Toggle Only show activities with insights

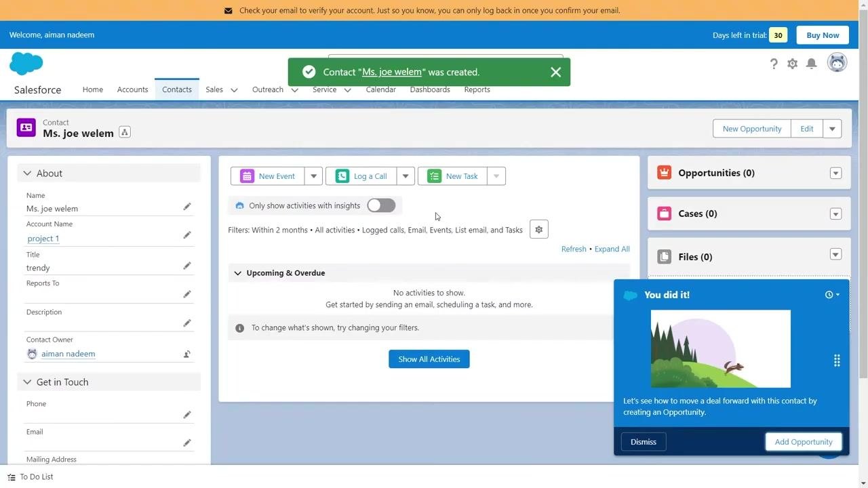pyautogui.click(x=381, y=205)
